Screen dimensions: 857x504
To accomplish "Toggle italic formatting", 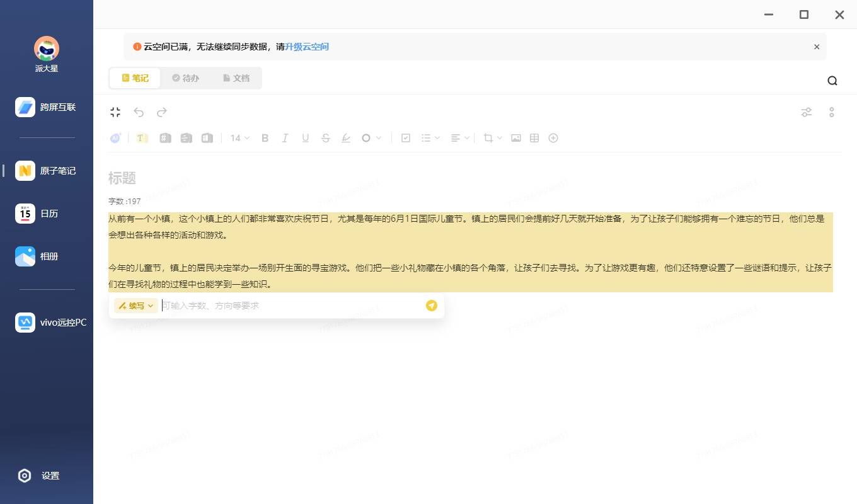I will click(x=285, y=138).
